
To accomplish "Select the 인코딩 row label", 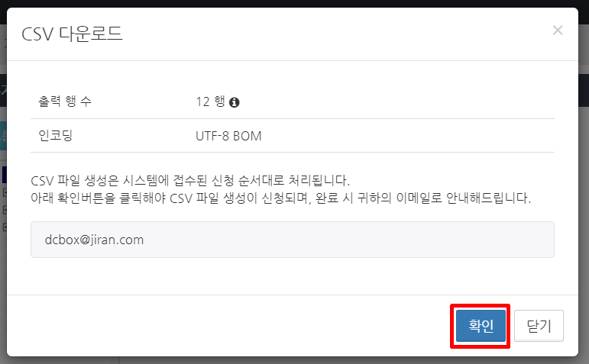I will (55, 136).
